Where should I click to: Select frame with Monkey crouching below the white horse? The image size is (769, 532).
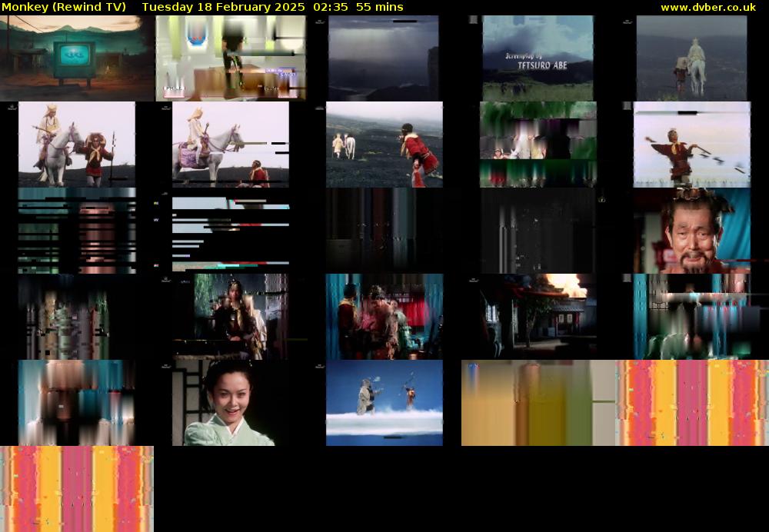tap(231, 145)
